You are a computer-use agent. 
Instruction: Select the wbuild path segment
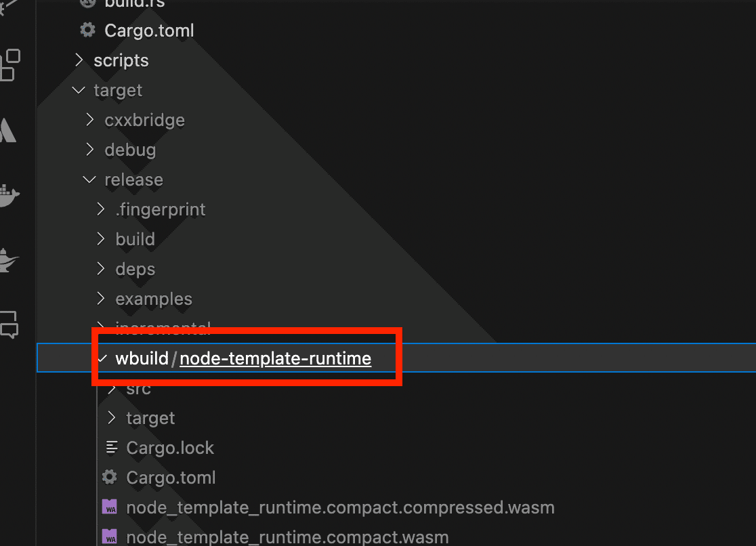142,358
